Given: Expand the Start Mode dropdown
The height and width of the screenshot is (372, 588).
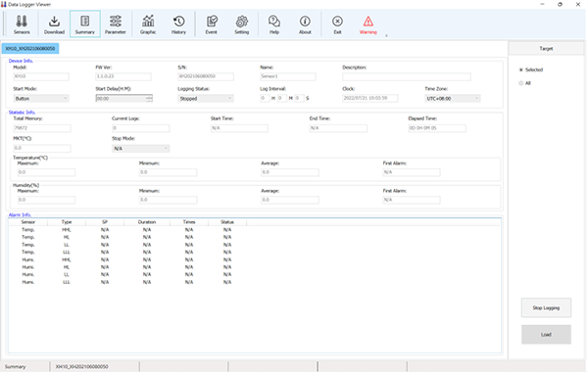Looking at the screenshot, I should (x=41, y=99).
